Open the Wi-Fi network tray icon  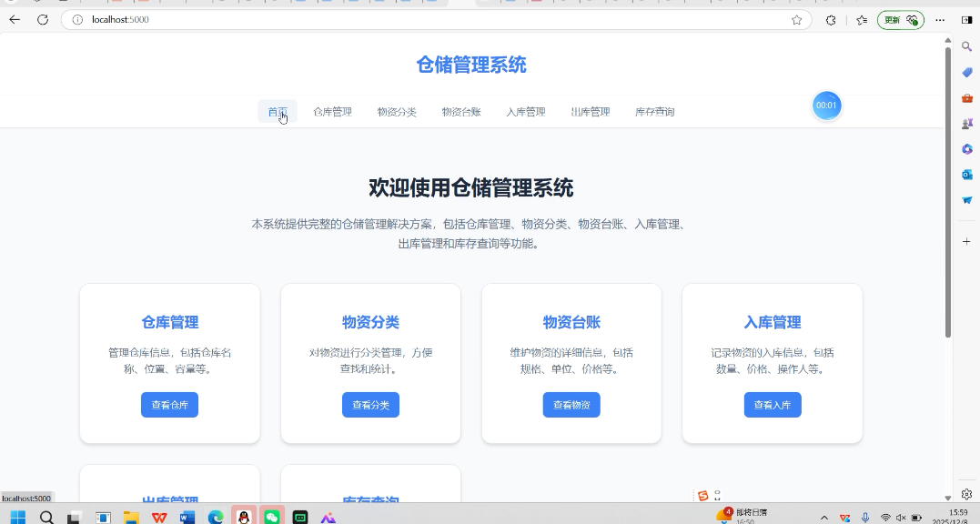pos(885,517)
